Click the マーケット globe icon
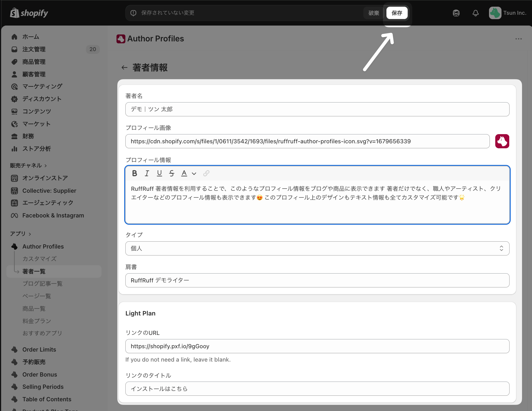This screenshot has height=411, width=532. point(14,124)
